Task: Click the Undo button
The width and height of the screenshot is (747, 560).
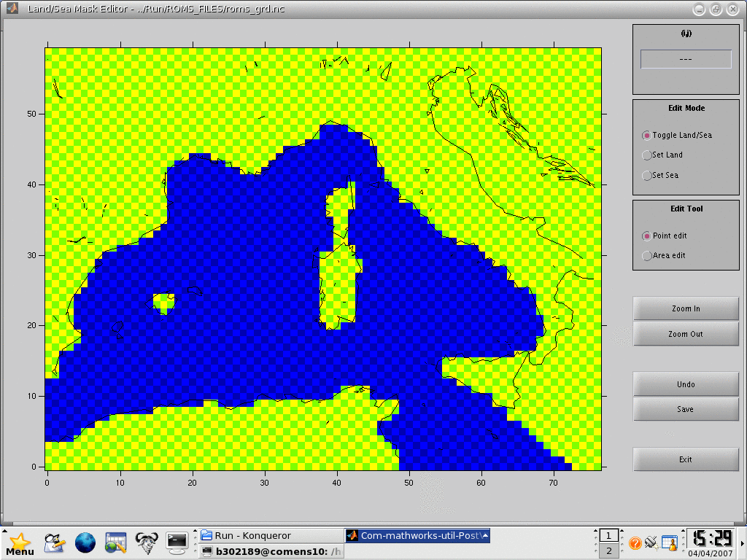Action: tap(686, 384)
